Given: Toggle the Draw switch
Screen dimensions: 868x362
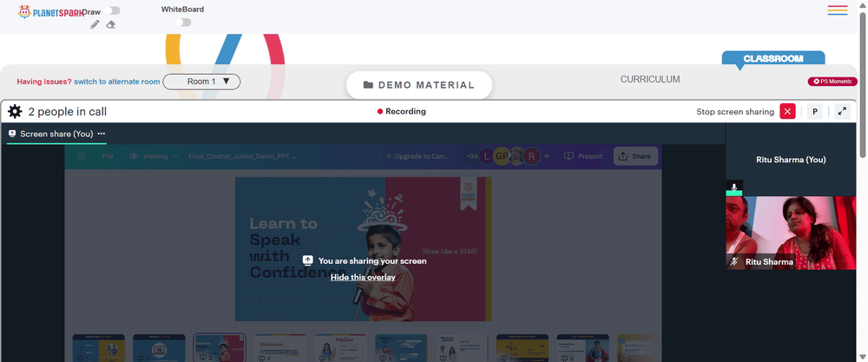Looking at the screenshot, I should tap(112, 10).
